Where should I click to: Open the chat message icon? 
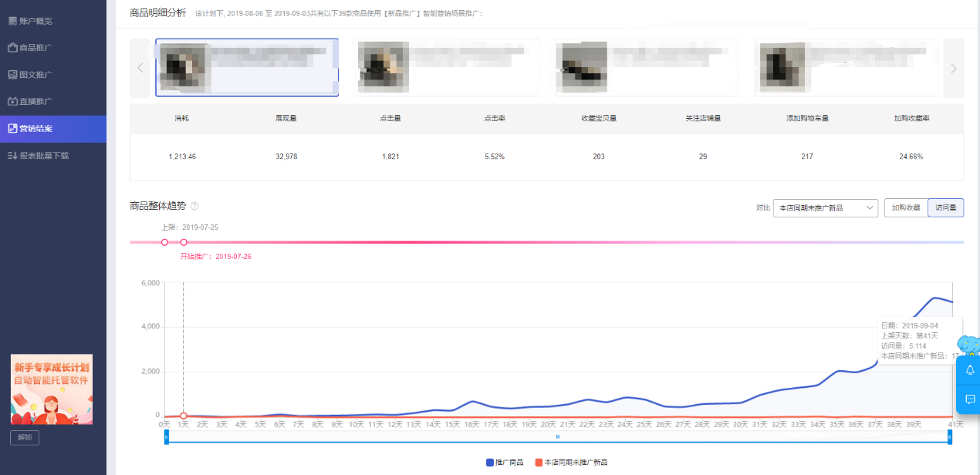pos(970,399)
